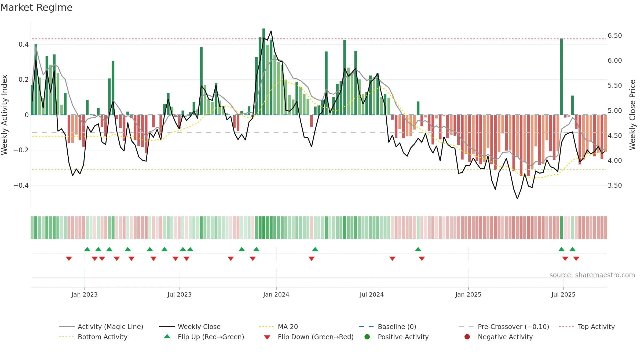Click the source: sharemaestro.com text

(592, 275)
